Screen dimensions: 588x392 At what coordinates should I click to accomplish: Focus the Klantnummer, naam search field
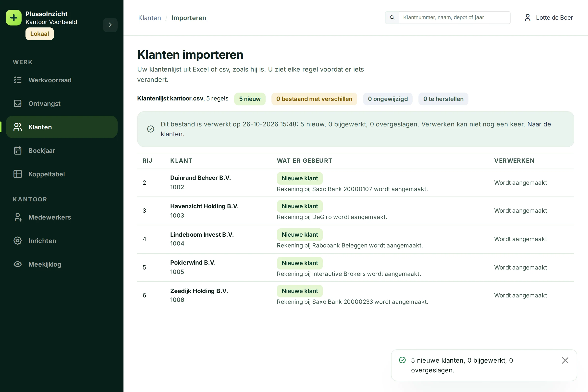pyautogui.click(x=454, y=17)
